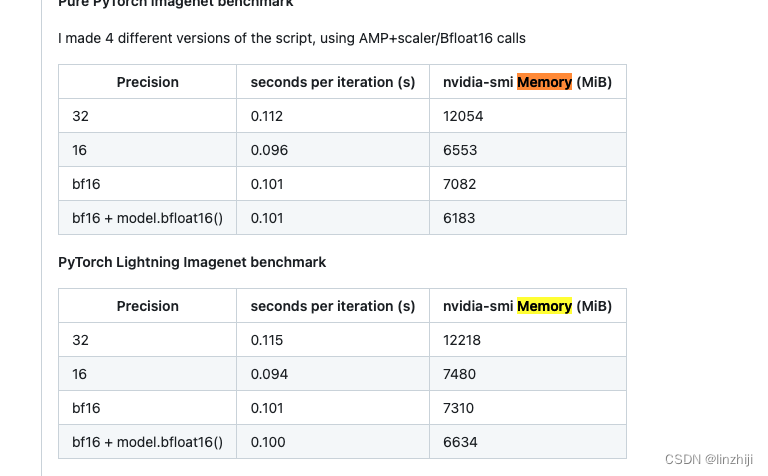Click the 0.100 seconds value

pos(268,442)
